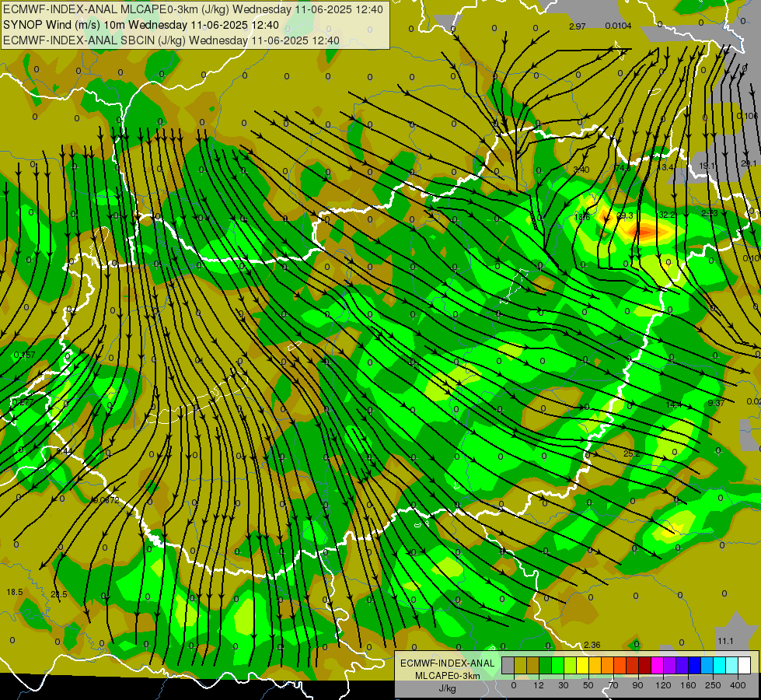Image resolution: width=761 pixels, height=700 pixels.
Task: Click the legend tick label 30
Action: (x=563, y=685)
